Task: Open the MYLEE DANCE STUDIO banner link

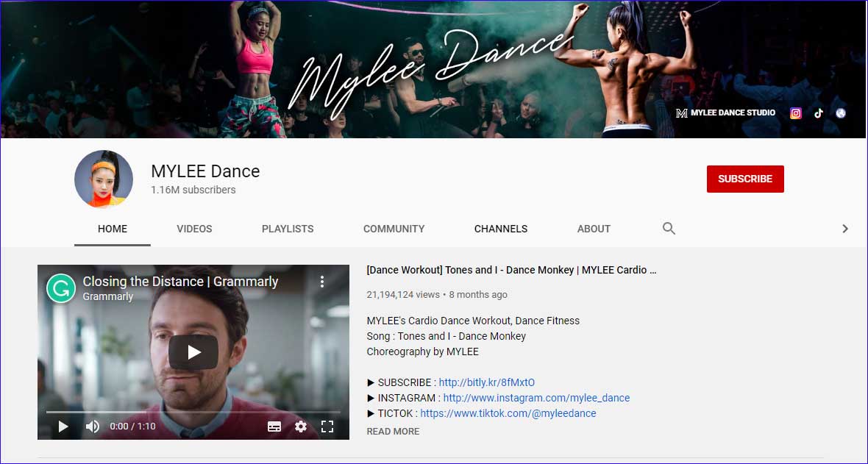Action: 726,113
